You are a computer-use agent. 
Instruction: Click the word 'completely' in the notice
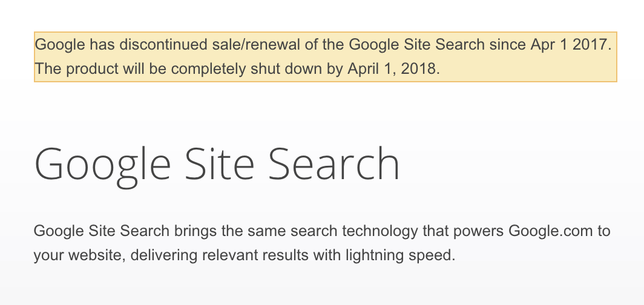[209, 68]
